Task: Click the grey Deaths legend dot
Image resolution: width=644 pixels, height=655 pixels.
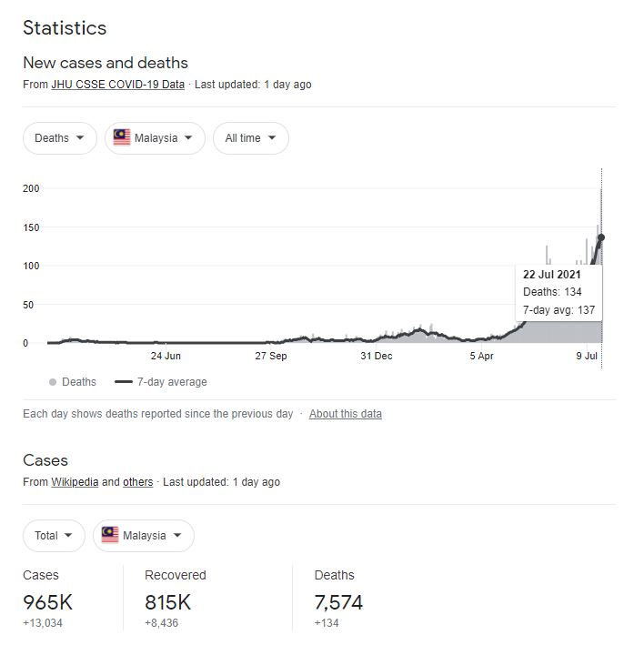Action: click(x=53, y=382)
